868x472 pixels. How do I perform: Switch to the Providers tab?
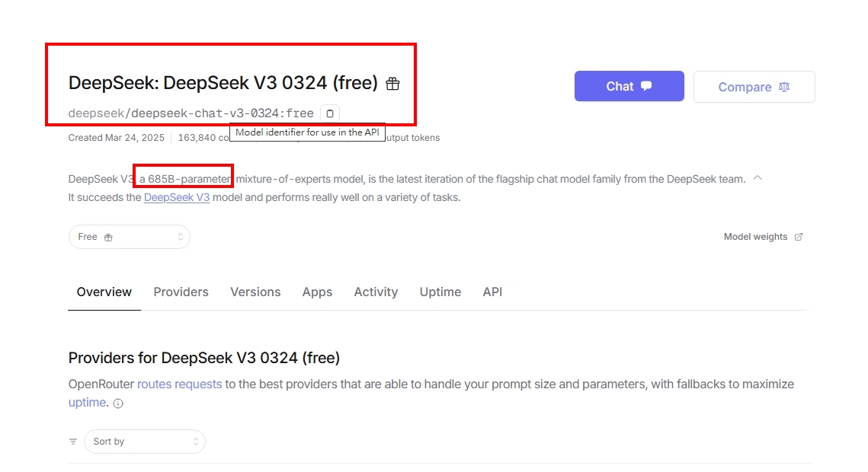(x=181, y=292)
